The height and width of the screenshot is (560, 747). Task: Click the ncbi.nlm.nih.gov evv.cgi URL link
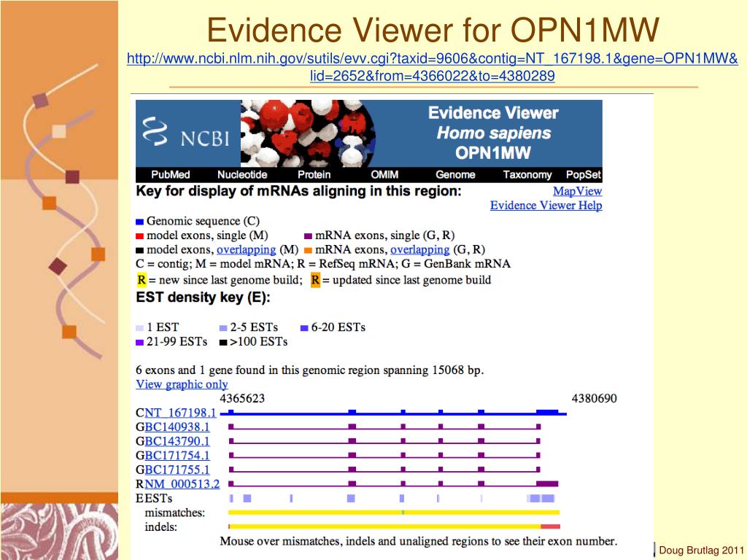point(432,67)
